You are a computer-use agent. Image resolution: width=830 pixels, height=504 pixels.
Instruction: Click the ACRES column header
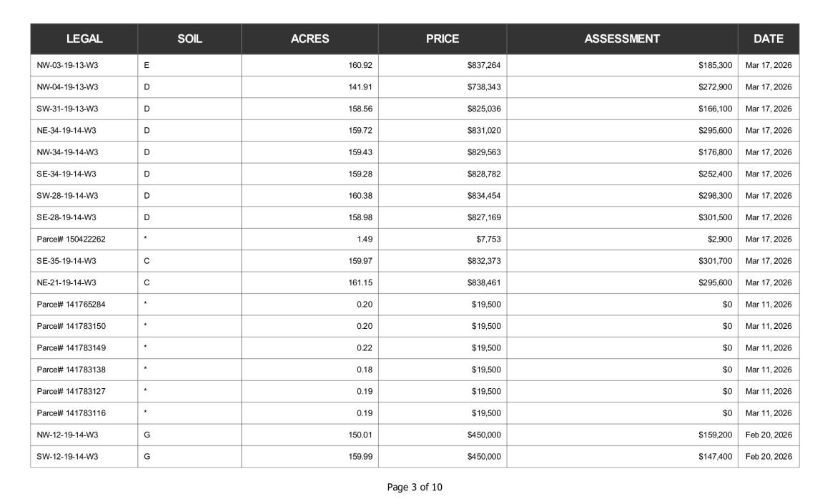click(310, 39)
